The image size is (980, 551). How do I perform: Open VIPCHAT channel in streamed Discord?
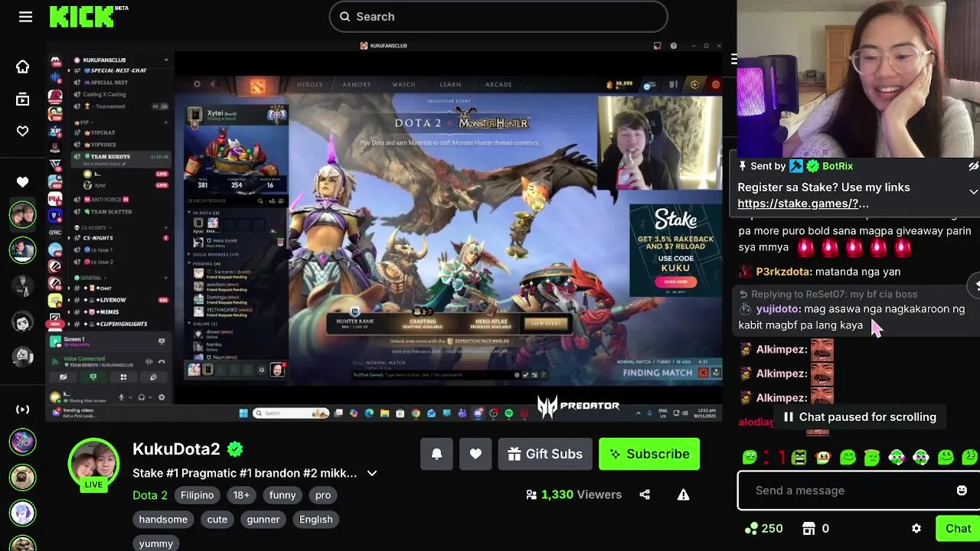[98, 133]
